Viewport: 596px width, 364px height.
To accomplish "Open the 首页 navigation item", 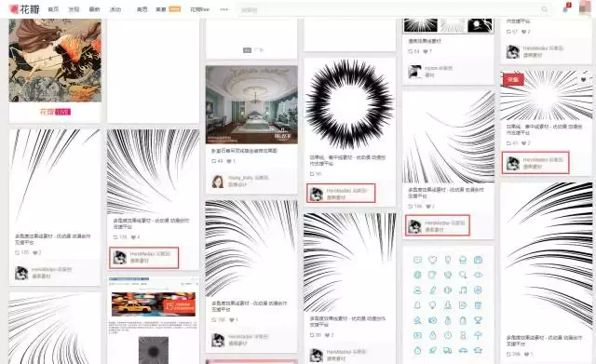I will click(54, 9).
